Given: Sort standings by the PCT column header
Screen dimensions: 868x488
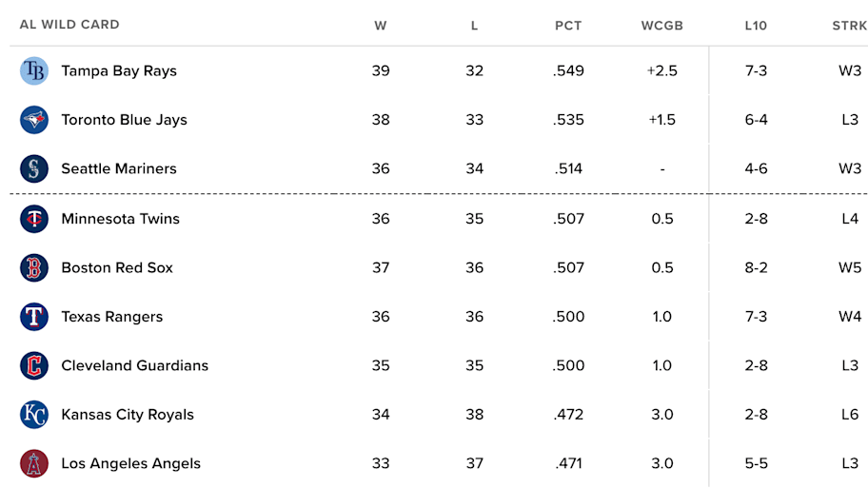Looking at the screenshot, I should click(x=568, y=26).
